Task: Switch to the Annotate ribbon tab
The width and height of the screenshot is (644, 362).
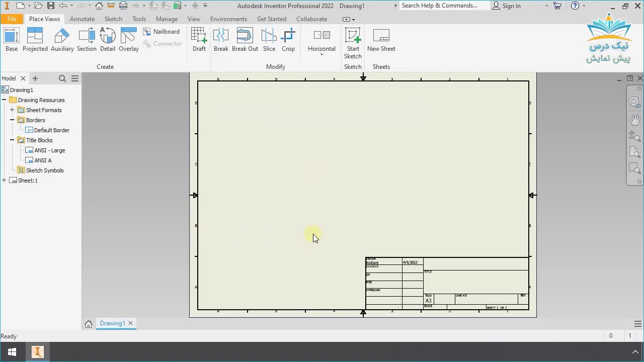Action: click(x=82, y=19)
